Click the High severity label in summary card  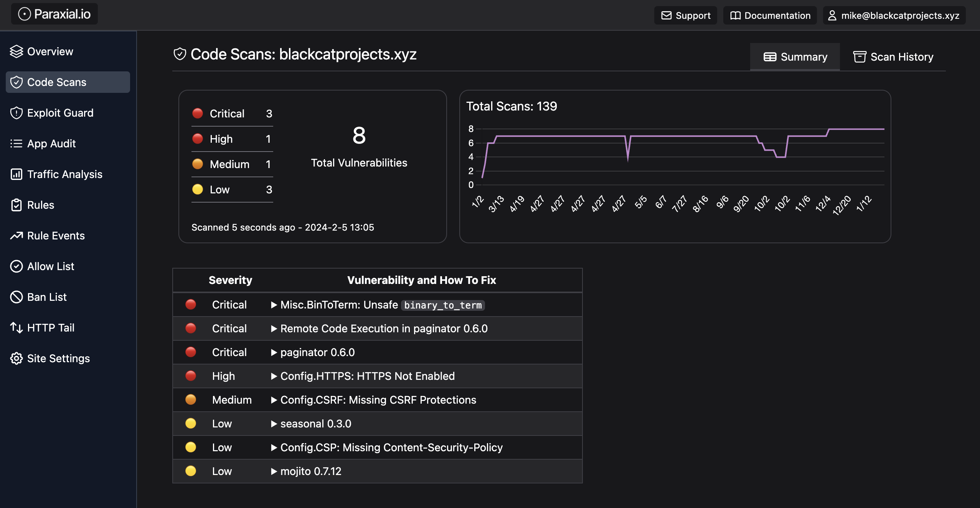[221, 139]
